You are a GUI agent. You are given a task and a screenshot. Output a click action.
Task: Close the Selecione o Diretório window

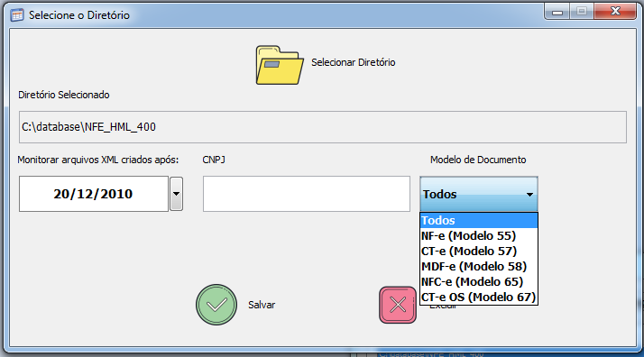[615, 12]
